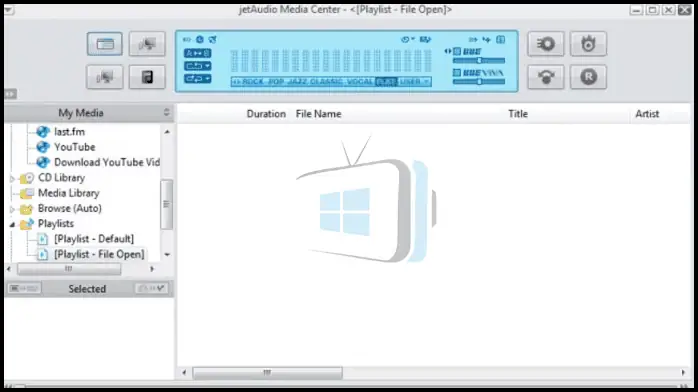
Task: Expand the CD Library node
Action: tap(12, 178)
